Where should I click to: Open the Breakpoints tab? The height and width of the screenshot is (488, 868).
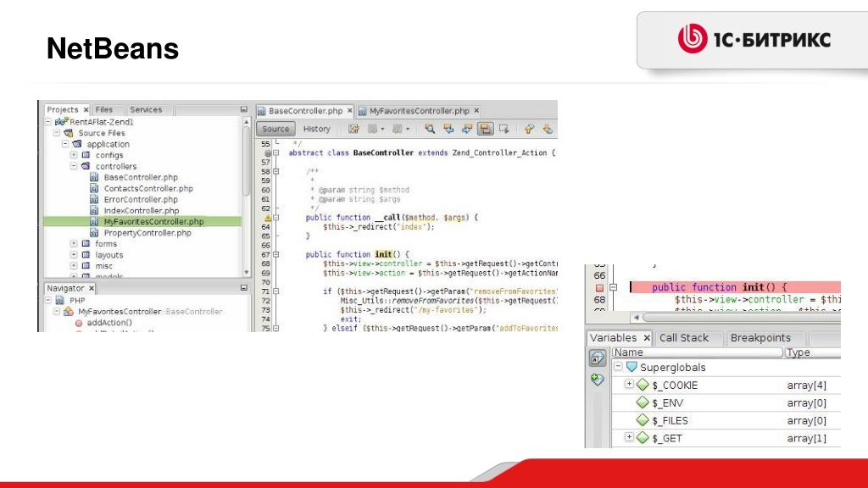point(760,337)
